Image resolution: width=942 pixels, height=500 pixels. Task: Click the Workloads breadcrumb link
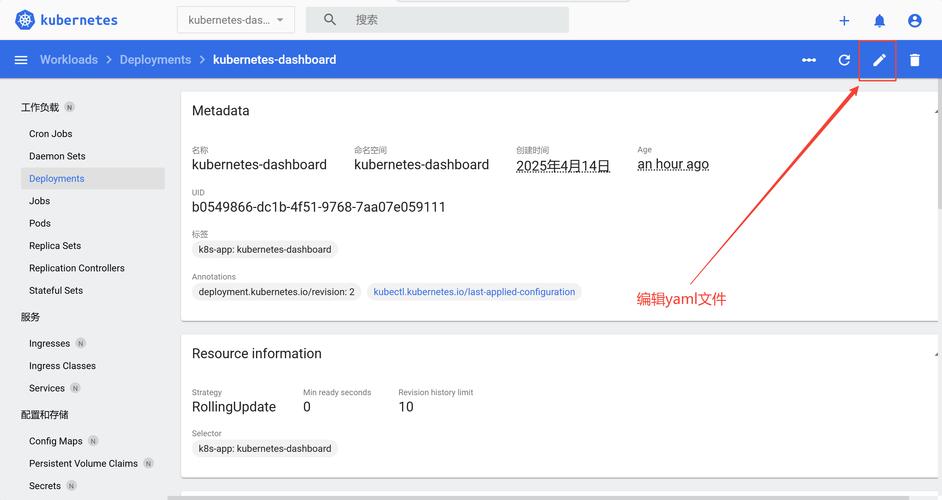coord(69,60)
